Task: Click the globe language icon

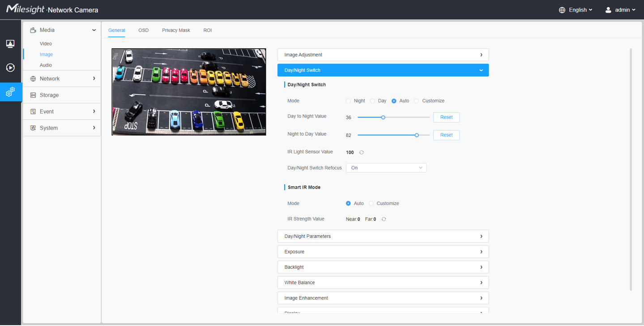Action: [x=562, y=10]
